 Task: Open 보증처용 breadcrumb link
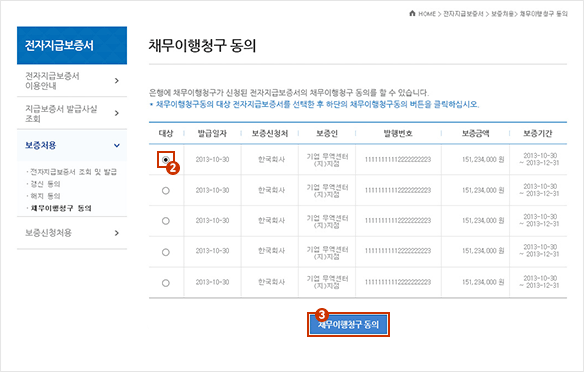[x=502, y=14]
